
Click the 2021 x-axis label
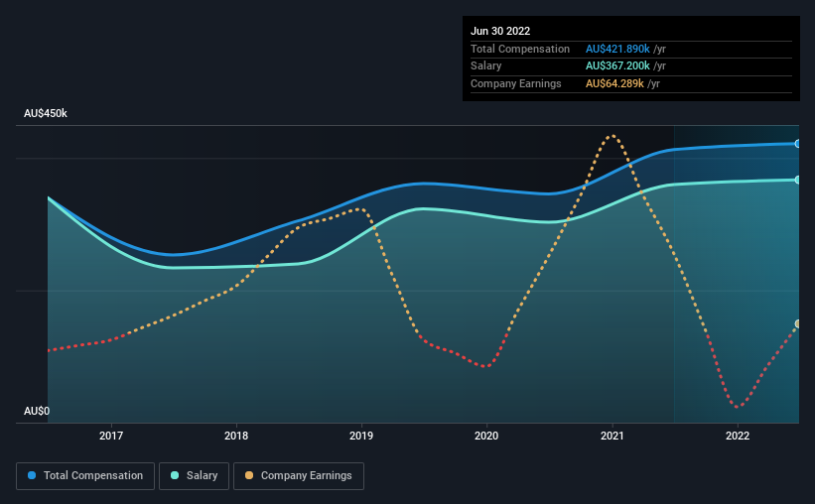(x=612, y=436)
